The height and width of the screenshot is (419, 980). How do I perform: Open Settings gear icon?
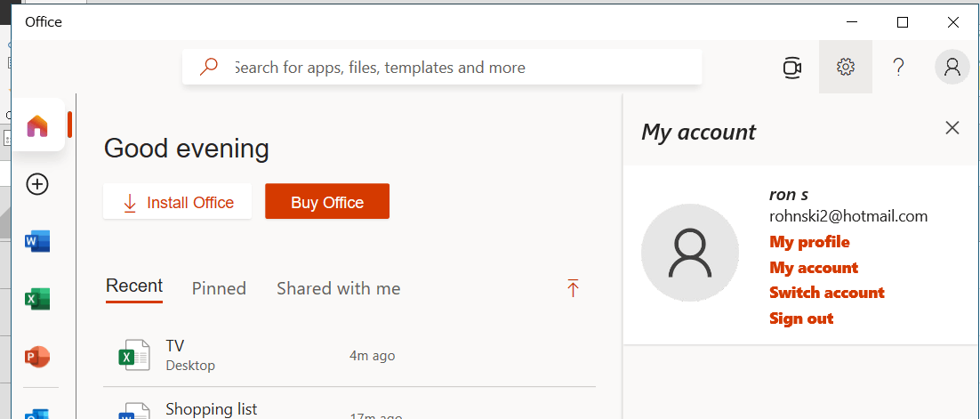pyautogui.click(x=846, y=67)
